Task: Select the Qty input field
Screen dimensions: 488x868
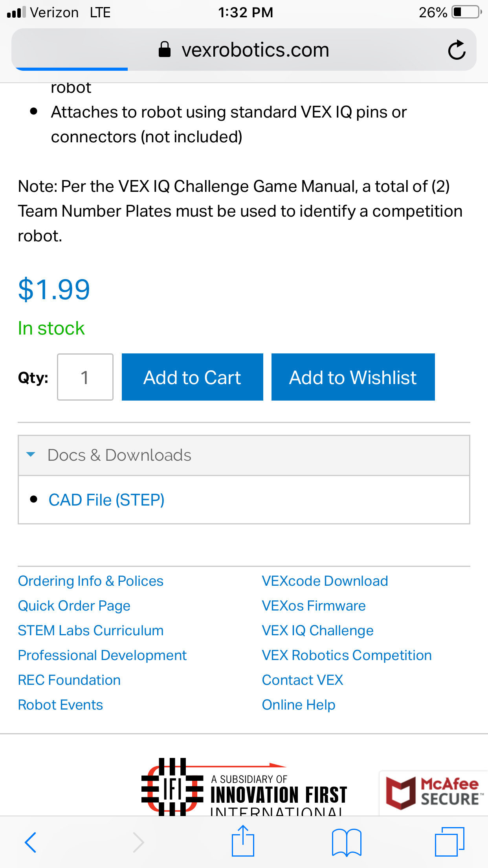Action: tap(85, 377)
